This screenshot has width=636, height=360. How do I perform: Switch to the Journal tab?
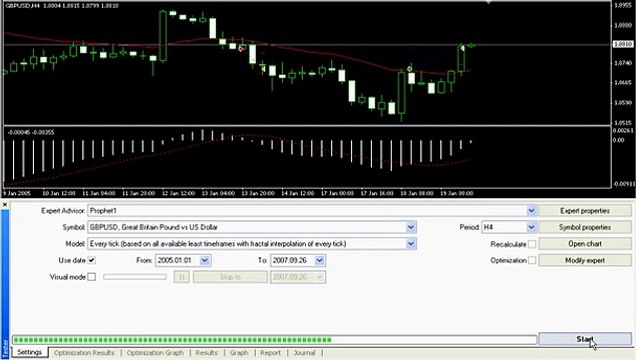pos(304,353)
